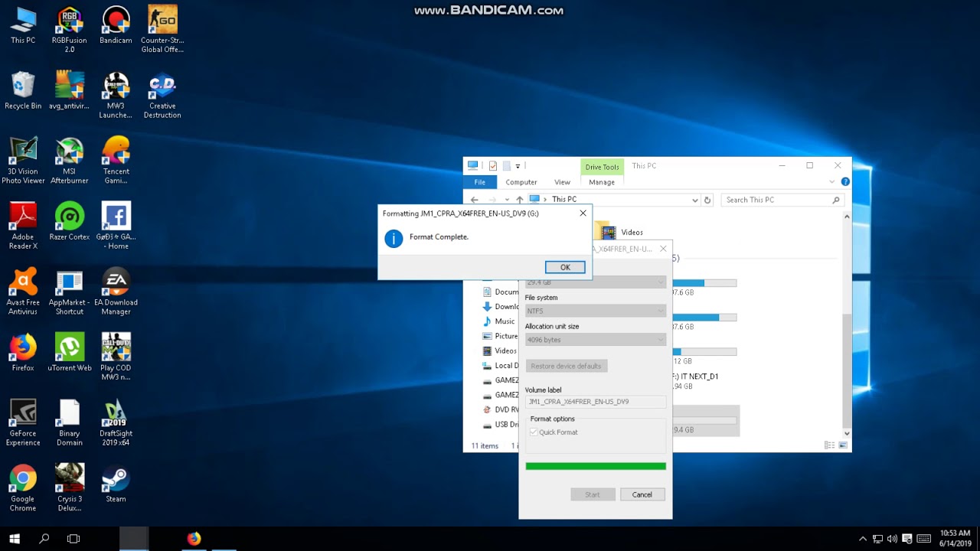Click the search magnifier icon in Explorer

coord(836,200)
